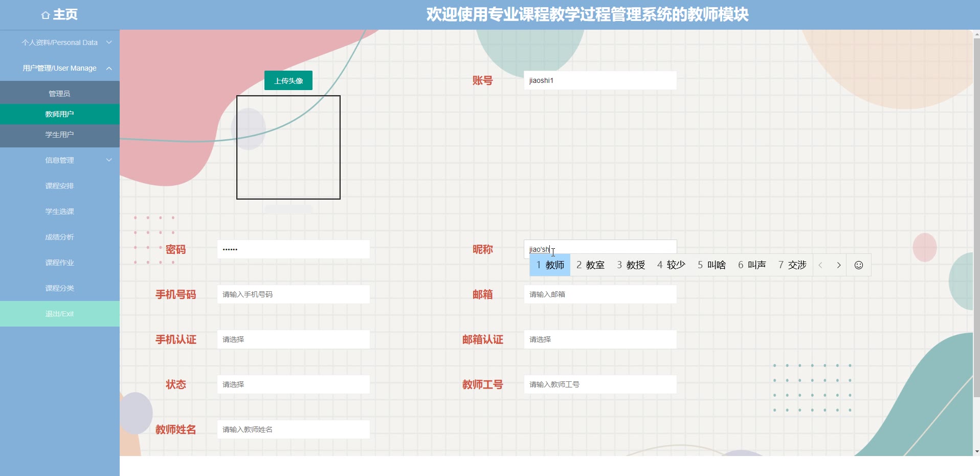Click the 手机号码 input field
This screenshot has height=476, width=980.
(x=293, y=294)
